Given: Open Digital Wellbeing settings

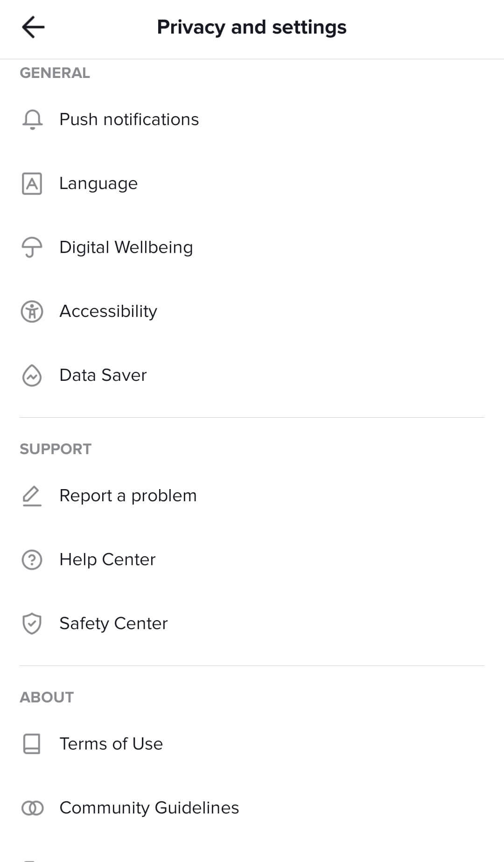Looking at the screenshot, I should (x=126, y=247).
